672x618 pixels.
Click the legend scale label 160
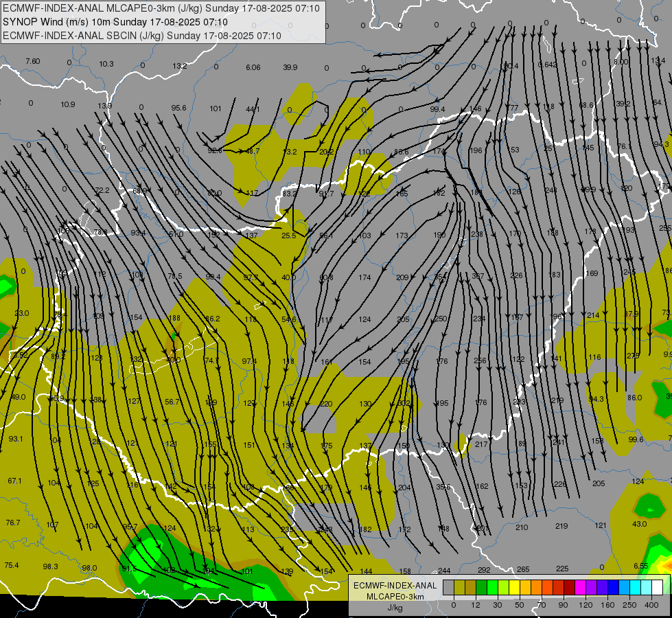tap(607, 605)
